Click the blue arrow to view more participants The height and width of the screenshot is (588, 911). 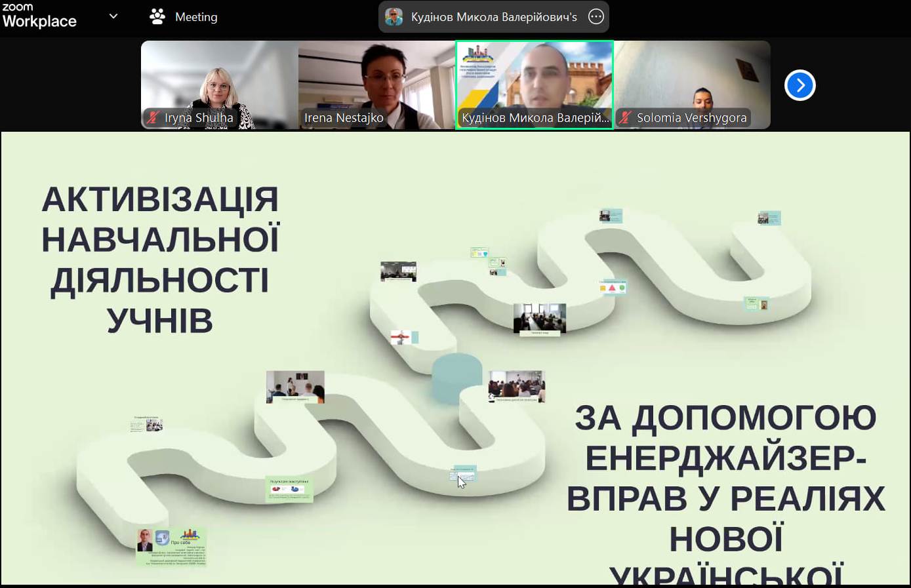(799, 85)
